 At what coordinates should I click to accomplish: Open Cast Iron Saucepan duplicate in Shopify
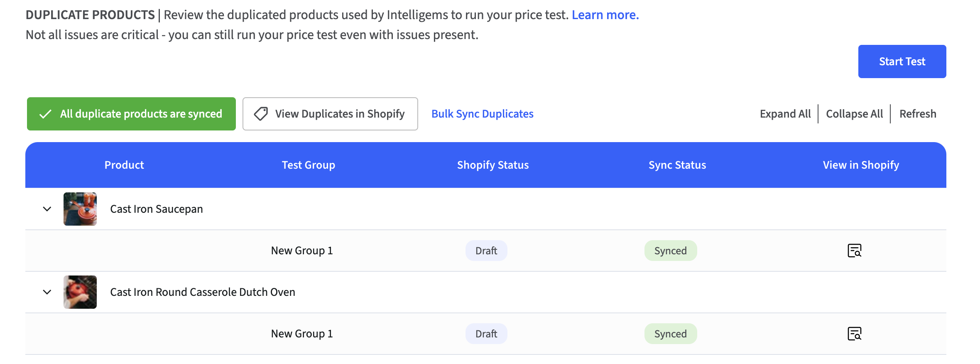click(x=854, y=251)
